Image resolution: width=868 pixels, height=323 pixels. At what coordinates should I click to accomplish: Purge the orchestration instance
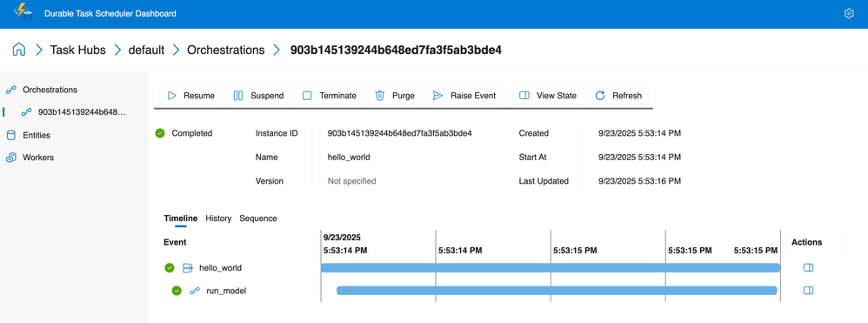[x=395, y=95]
